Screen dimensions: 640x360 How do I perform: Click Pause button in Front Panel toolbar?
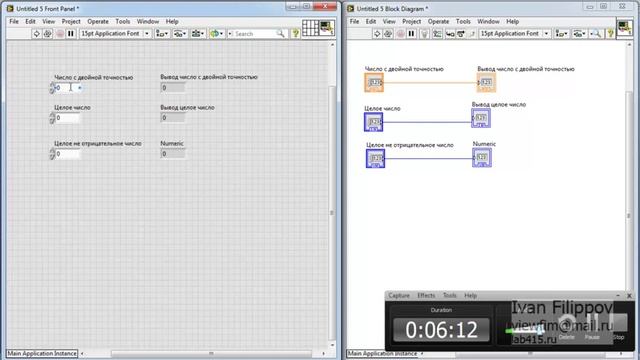click(x=71, y=33)
